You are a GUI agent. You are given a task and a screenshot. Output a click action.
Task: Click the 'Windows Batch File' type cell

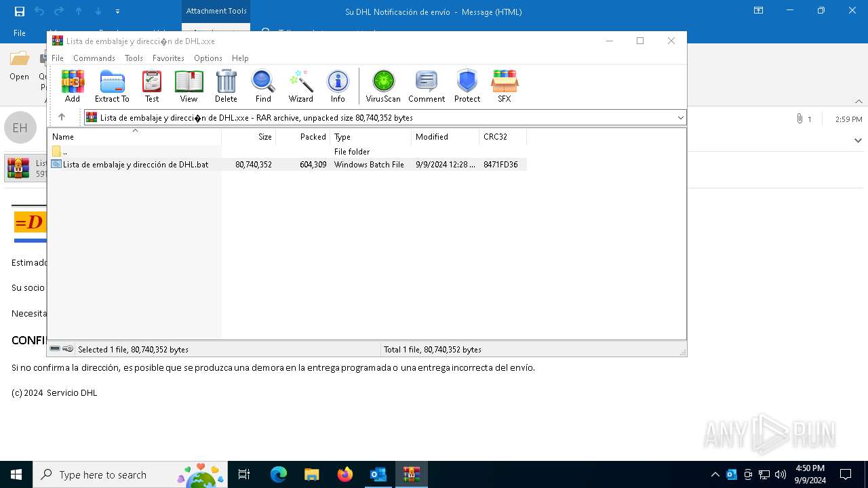[x=369, y=165]
